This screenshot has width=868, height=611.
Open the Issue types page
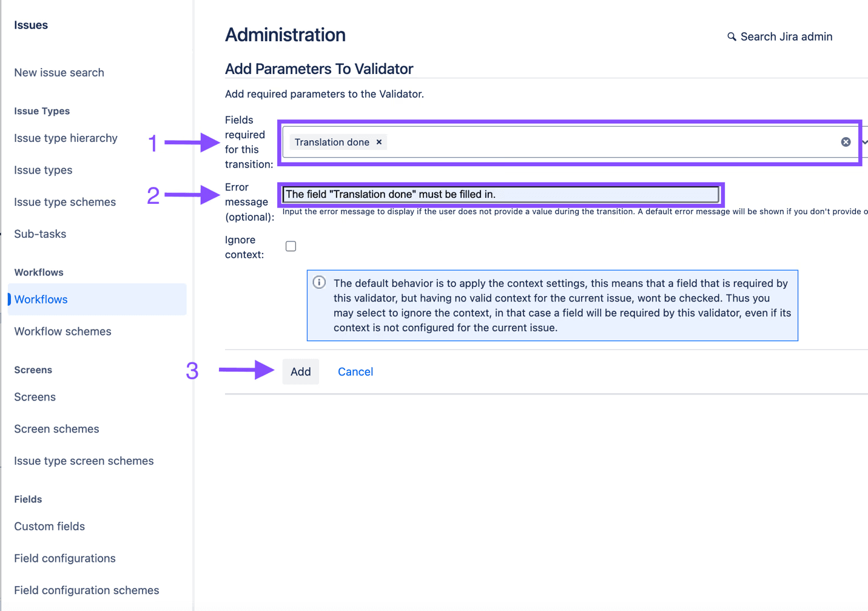pyautogui.click(x=42, y=170)
